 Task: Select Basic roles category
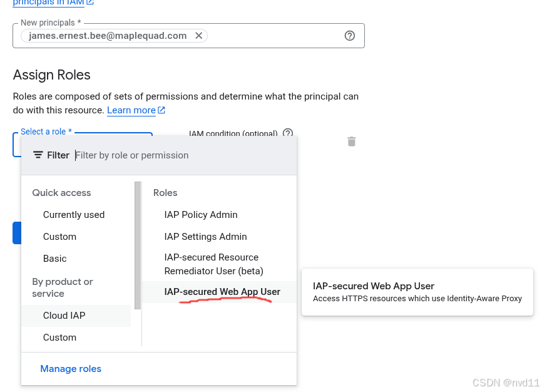tap(76, 259)
